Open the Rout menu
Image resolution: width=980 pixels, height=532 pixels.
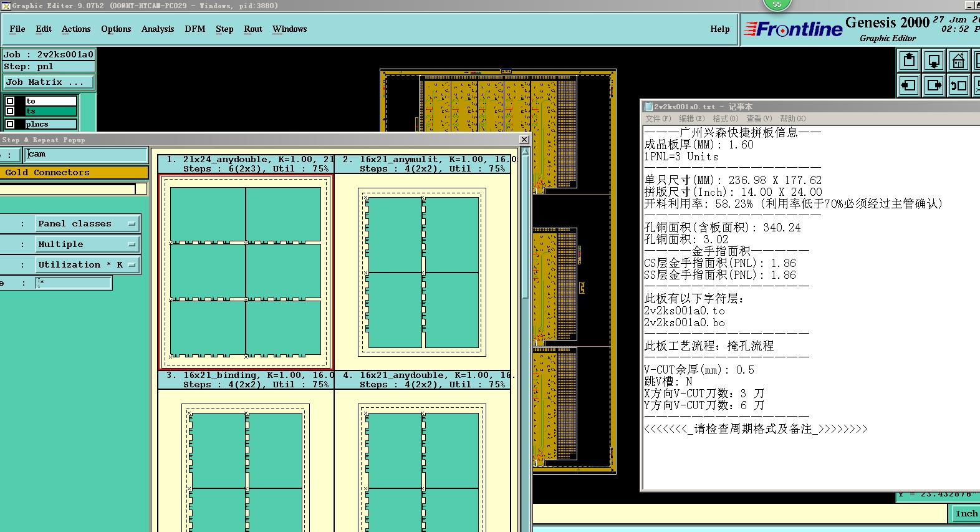click(253, 29)
